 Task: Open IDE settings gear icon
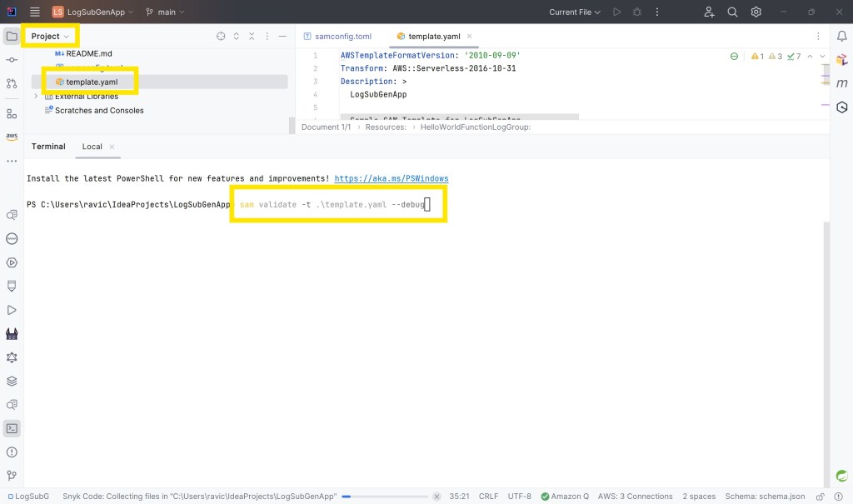coord(756,12)
